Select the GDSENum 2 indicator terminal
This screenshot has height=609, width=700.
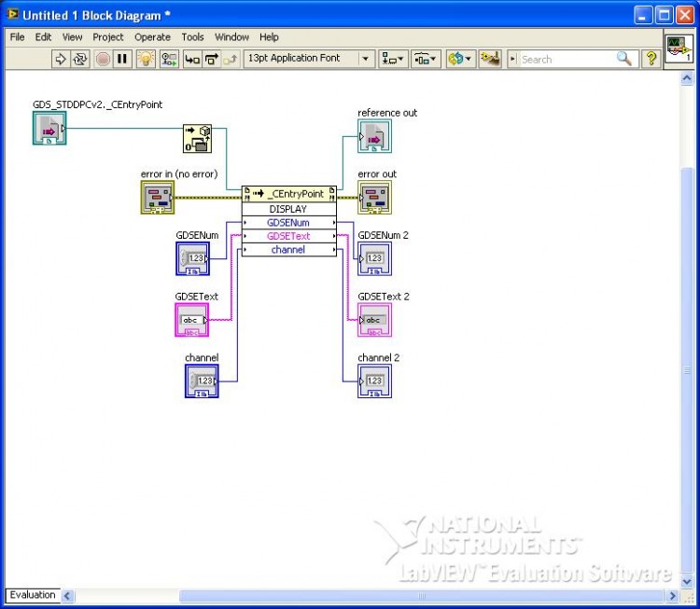(374, 258)
